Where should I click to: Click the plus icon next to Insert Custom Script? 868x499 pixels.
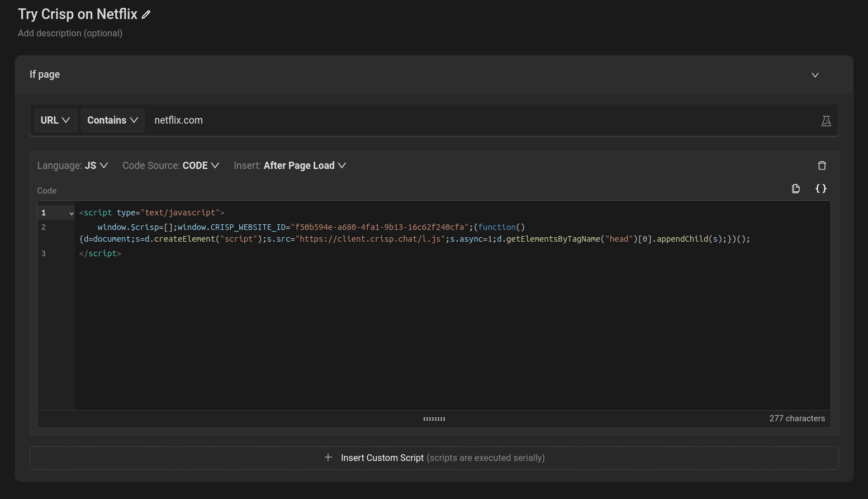[328, 458]
